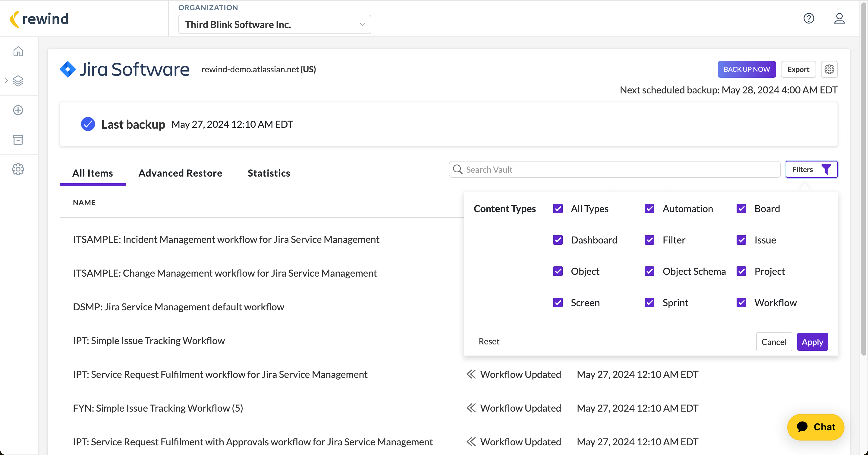Uncheck the All Types checkbox
The height and width of the screenshot is (455, 868).
pyautogui.click(x=558, y=209)
